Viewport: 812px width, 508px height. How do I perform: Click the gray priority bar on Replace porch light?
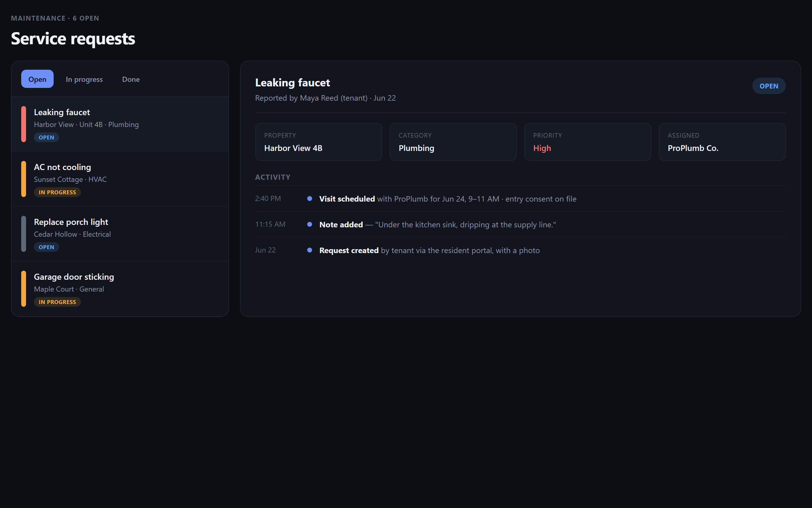click(x=24, y=234)
